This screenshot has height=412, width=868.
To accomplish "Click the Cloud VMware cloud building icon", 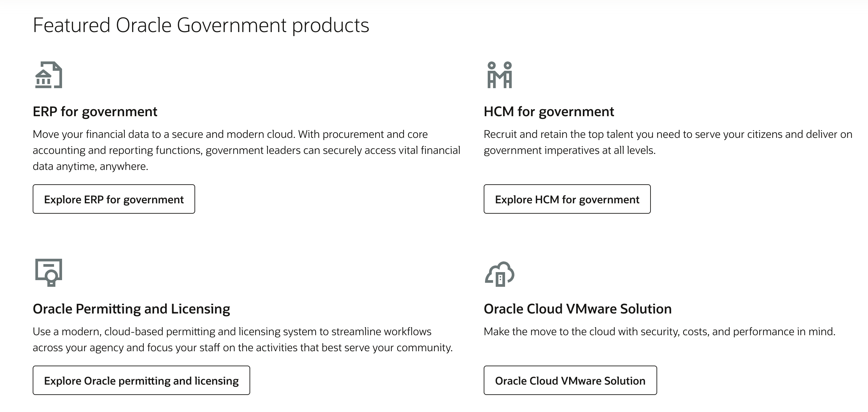I will tap(500, 274).
